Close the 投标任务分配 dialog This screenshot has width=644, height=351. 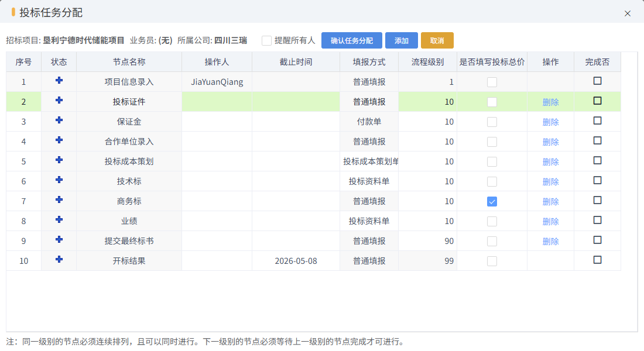(627, 13)
